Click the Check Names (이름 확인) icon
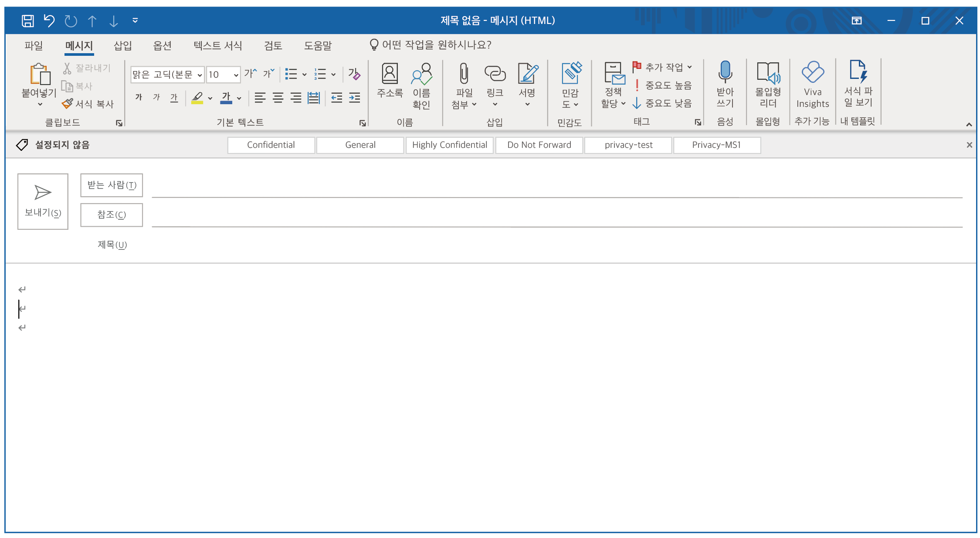The width and height of the screenshot is (980, 538). click(x=421, y=75)
